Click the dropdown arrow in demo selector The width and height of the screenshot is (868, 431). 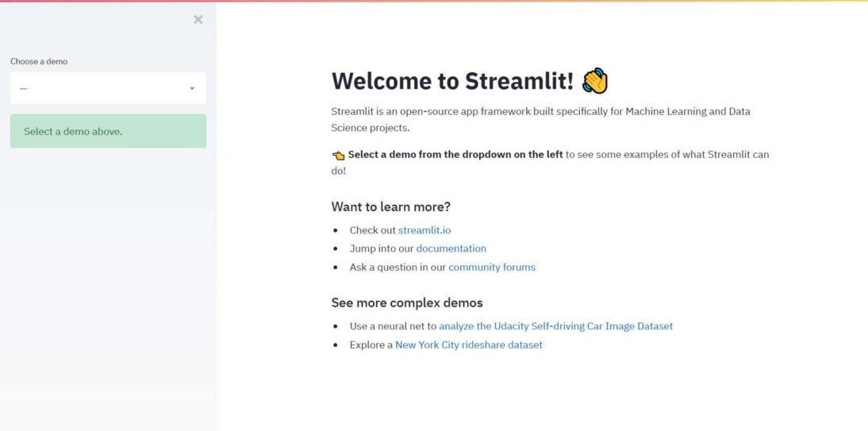192,89
